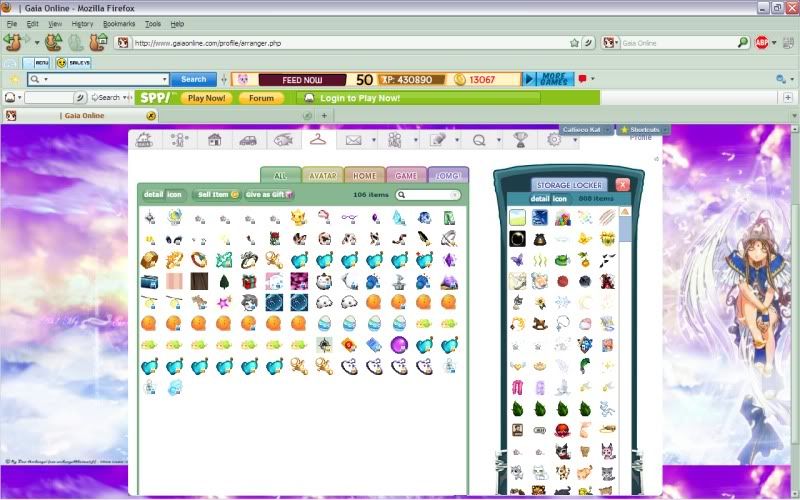Switch to the HOME inventory tab
The image size is (800, 500).
pyautogui.click(x=364, y=176)
